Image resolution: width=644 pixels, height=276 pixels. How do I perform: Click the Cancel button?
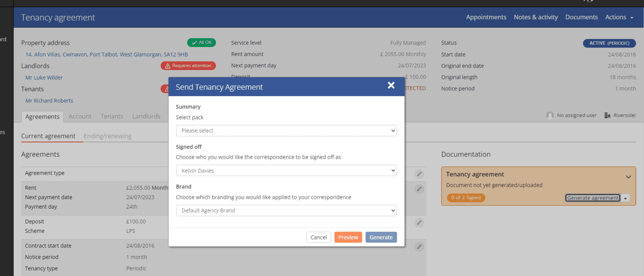point(318,237)
